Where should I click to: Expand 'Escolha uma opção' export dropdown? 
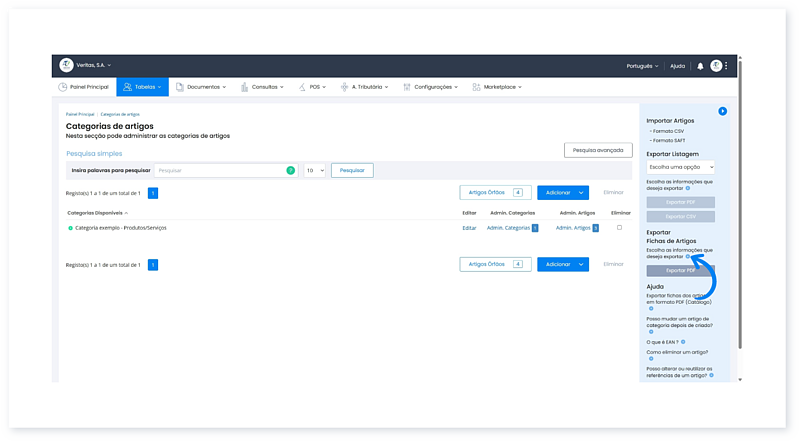680,167
